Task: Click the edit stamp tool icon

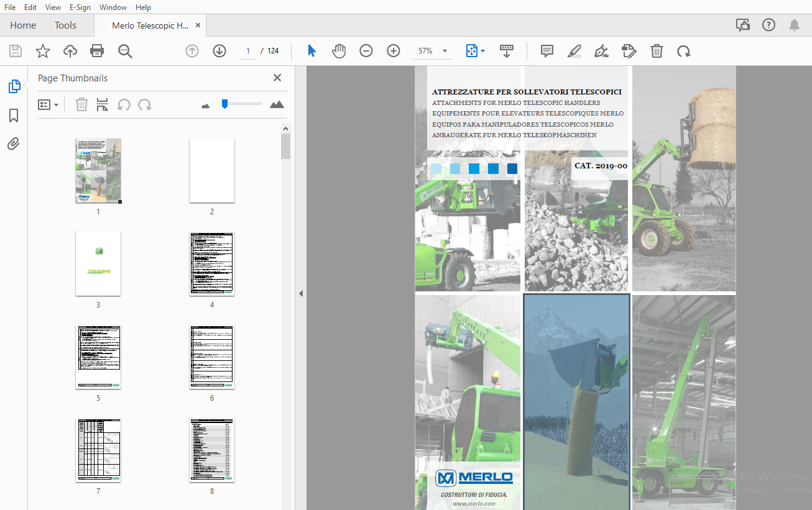Action: click(629, 51)
